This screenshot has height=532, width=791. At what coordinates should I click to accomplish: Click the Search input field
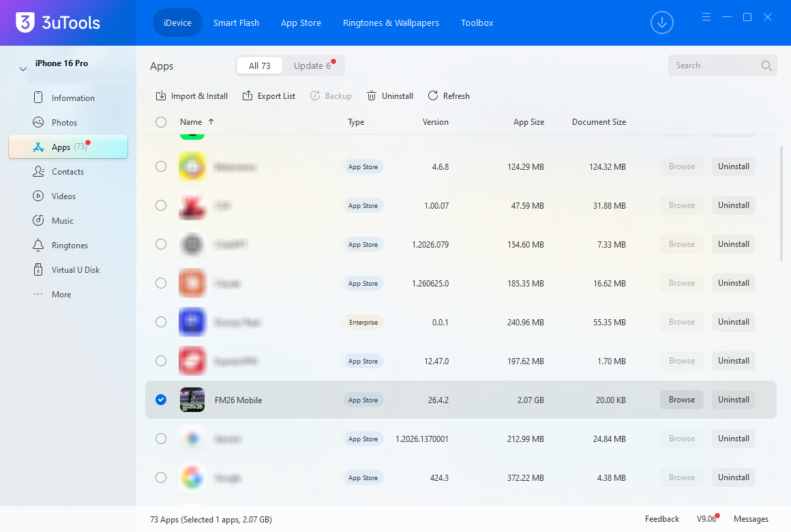coord(722,65)
